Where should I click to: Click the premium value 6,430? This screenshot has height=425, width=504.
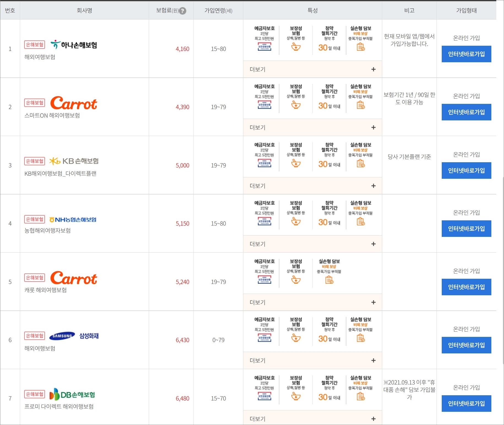(x=182, y=340)
